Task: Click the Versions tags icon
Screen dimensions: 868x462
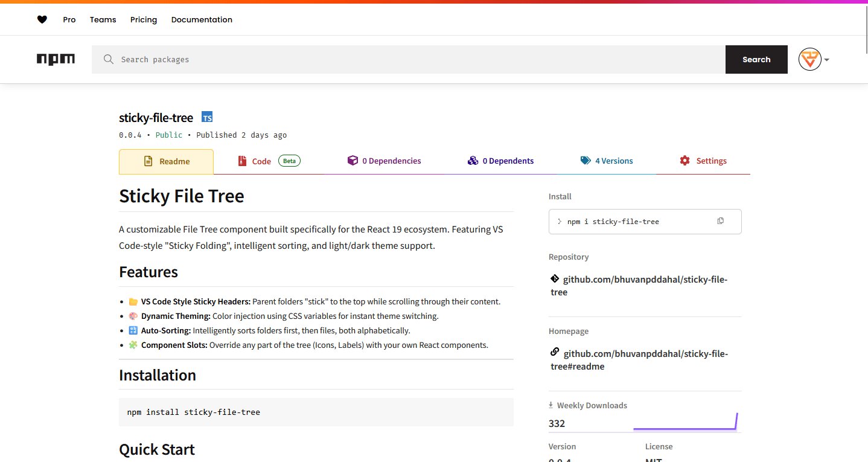Action: pos(586,161)
